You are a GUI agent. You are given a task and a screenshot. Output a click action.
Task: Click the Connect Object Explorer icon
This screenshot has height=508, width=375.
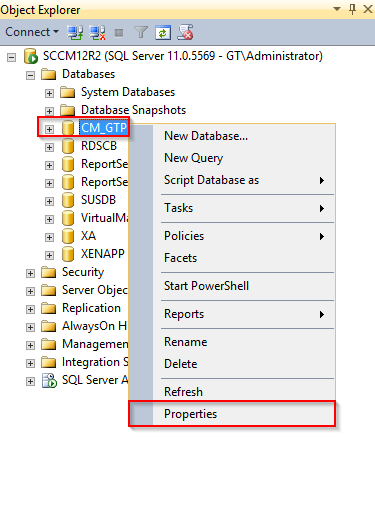(x=75, y=32)
